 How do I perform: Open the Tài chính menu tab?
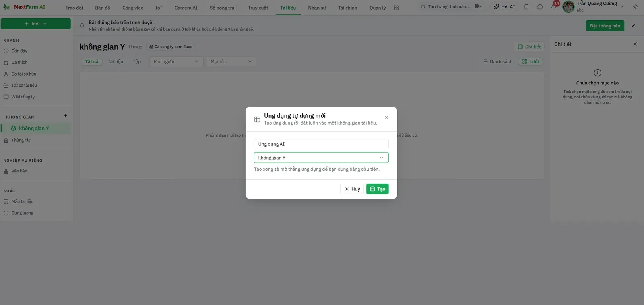[x=347, y=8]
